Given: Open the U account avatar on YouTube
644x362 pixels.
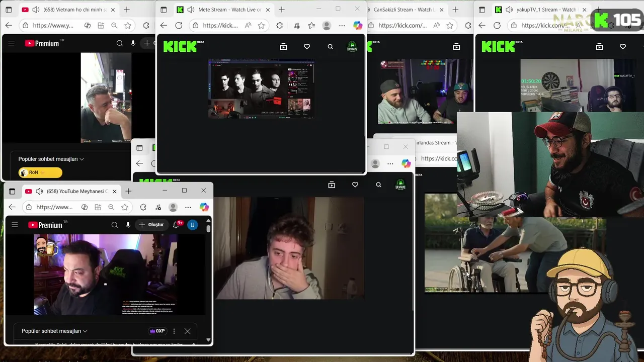Looking at the screenshot, I should (192, 225).
